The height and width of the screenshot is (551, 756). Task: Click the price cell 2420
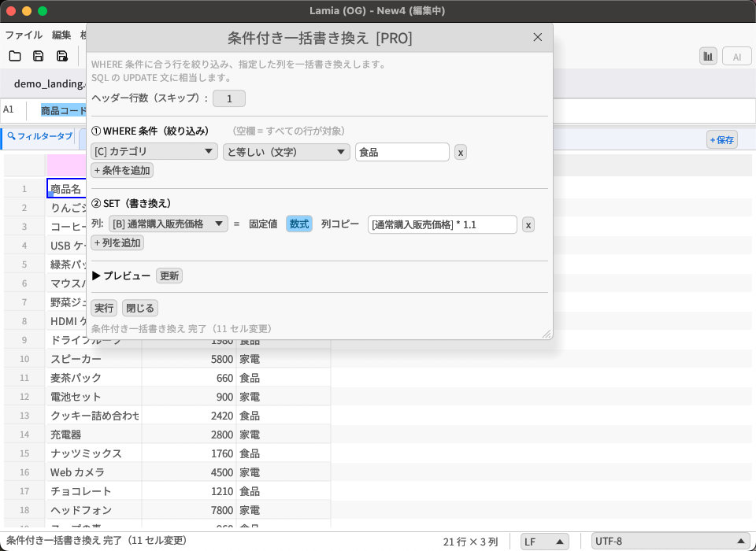(189, 416)
